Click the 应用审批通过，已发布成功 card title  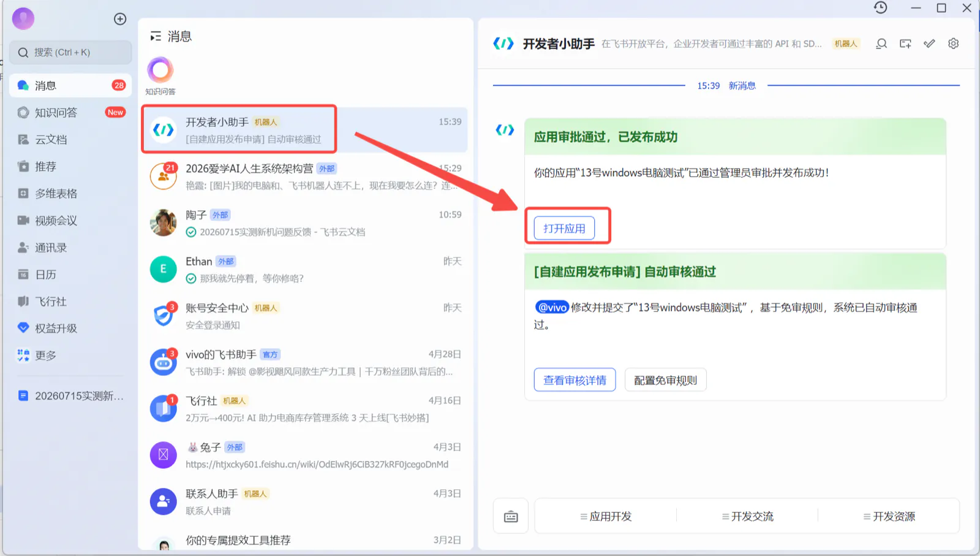click(x=605, y=137)
